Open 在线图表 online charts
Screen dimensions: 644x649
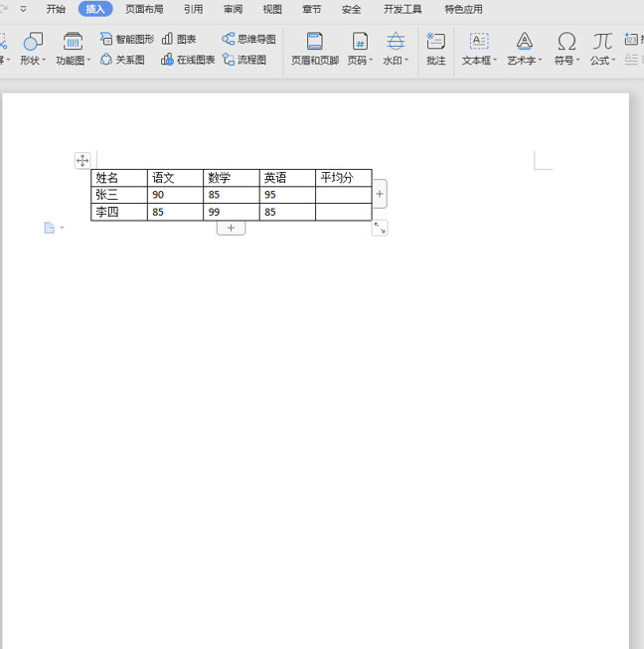(188, 60)
